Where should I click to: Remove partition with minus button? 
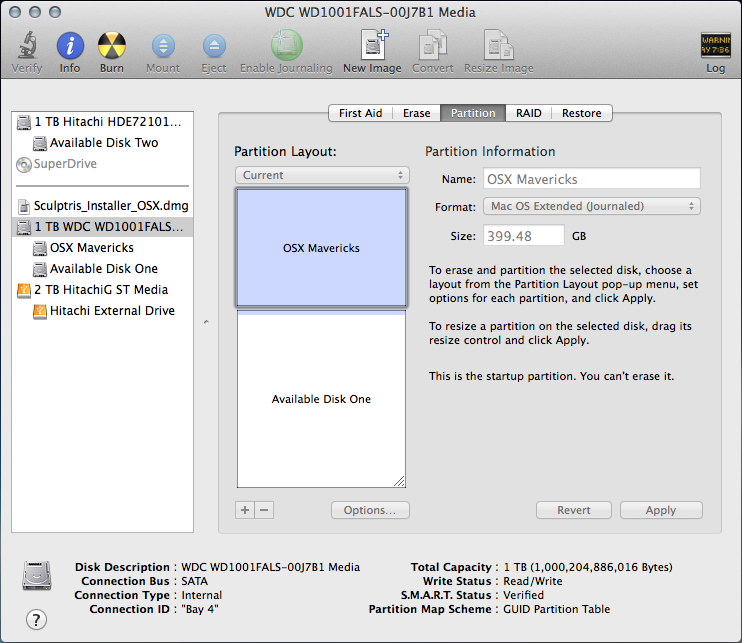(x=264, y=510)
